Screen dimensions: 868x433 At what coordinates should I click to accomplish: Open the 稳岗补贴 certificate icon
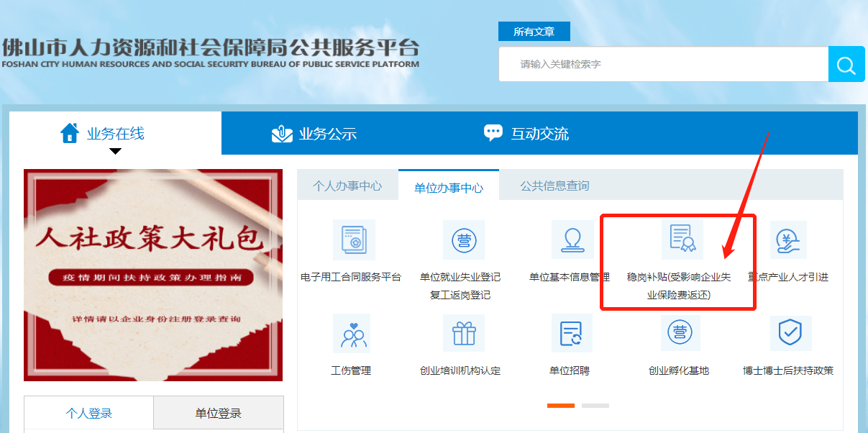(x=681, y=240)
